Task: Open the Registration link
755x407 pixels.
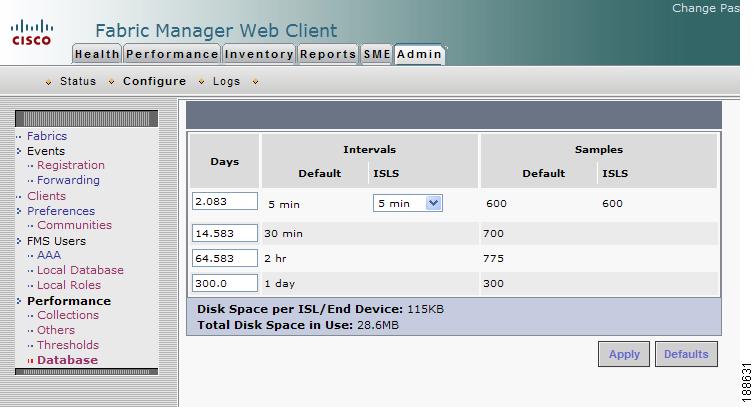Action: [x=71, y=165]
